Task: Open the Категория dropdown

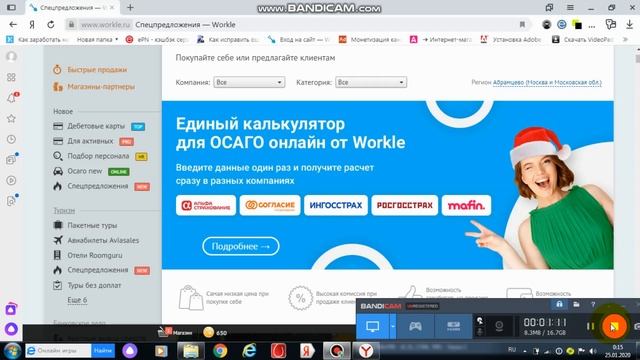Action: tap(371, 82)
